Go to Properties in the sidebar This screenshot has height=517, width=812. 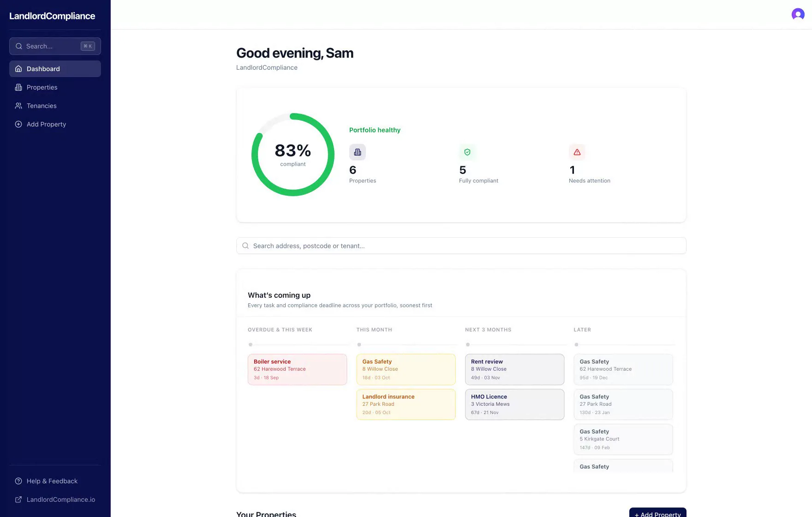[55, 87]
